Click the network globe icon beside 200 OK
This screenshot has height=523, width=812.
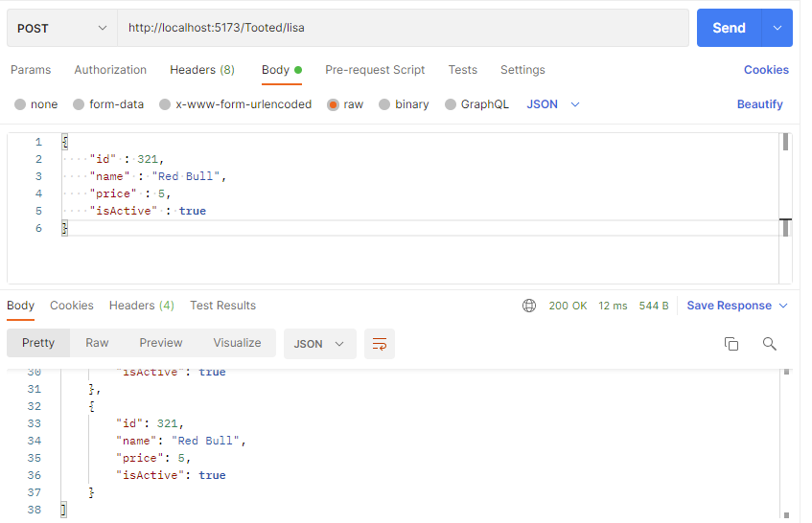(529, 306)
